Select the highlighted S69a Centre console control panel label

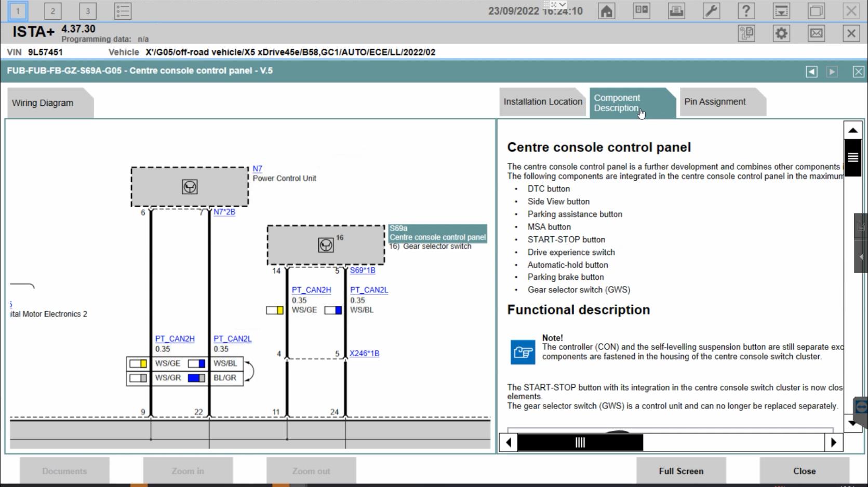[438, 233]
